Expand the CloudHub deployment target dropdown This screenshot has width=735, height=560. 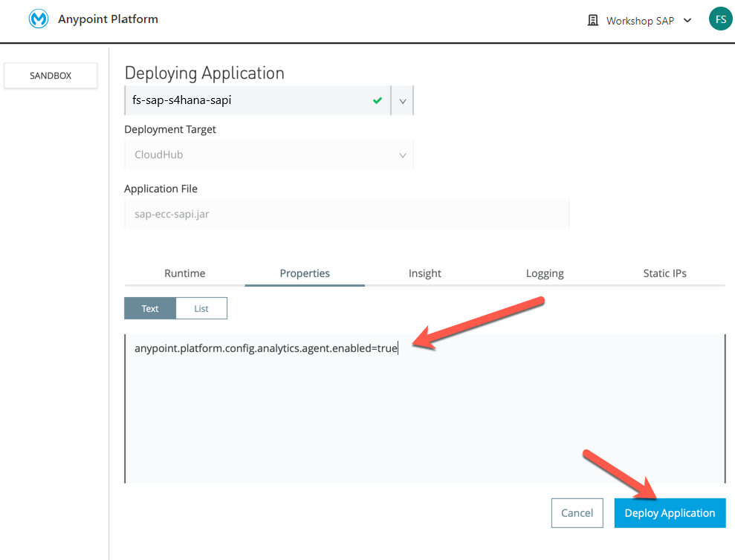coord(403,155)
